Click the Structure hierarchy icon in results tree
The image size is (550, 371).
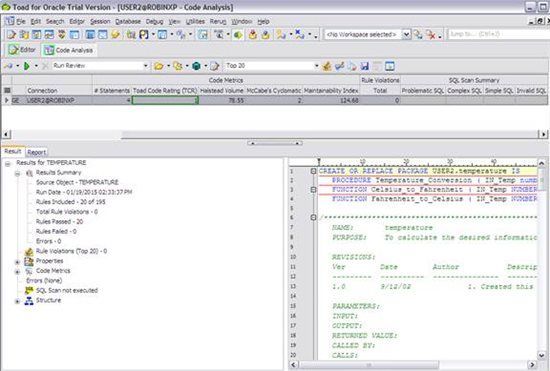tap(29, 301)
